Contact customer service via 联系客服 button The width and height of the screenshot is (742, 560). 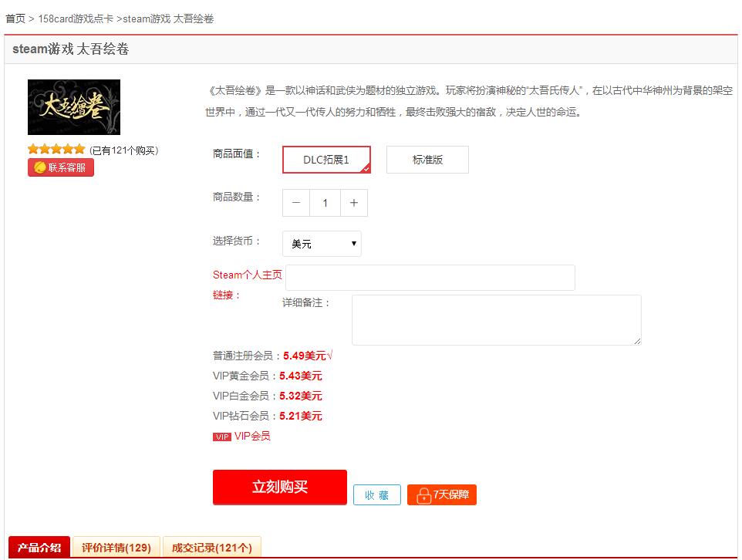coord(61,167)
